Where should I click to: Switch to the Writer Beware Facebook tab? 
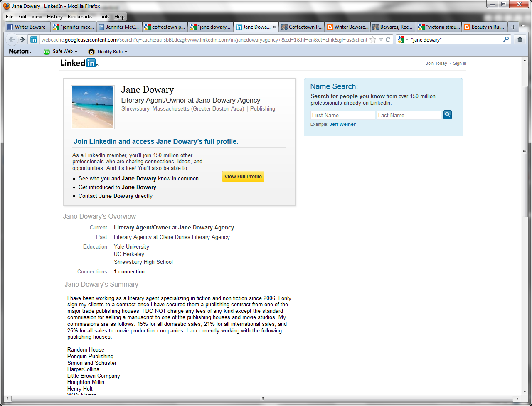click(27, 27)
